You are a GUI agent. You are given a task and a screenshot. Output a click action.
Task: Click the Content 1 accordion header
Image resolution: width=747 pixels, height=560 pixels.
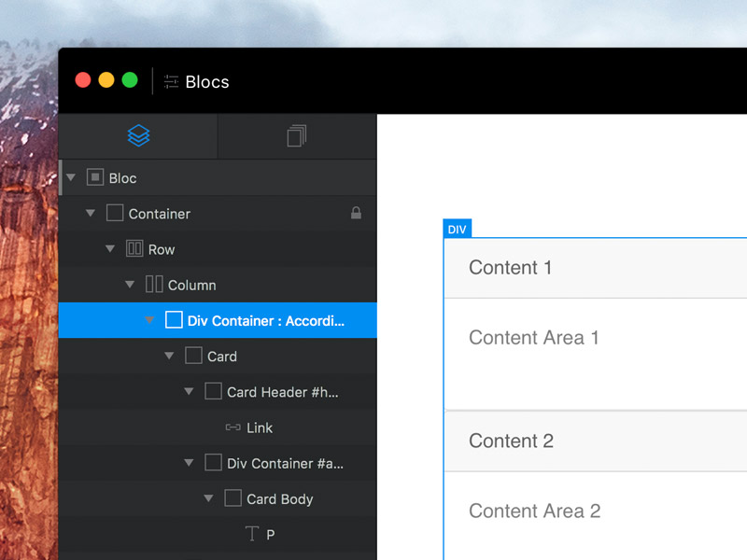[x=596, y=268]
